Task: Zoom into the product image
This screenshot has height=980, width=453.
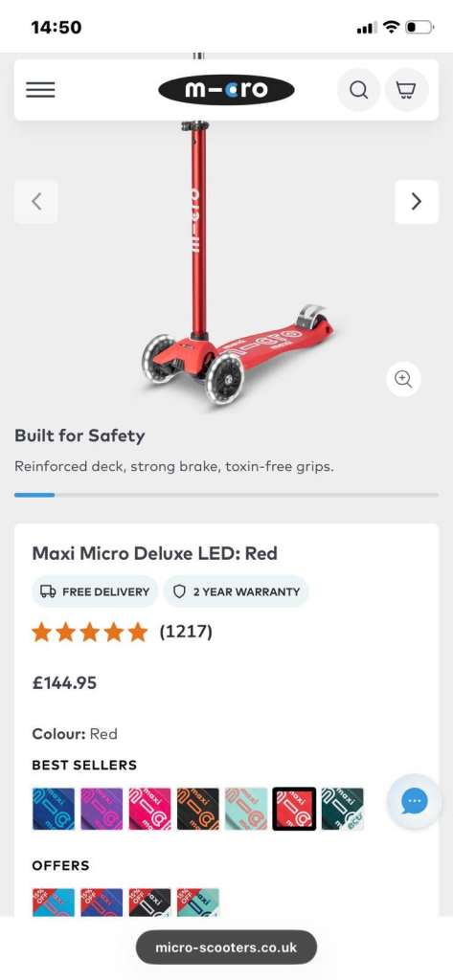Action: pyautogui.click(x=403, y=379)
